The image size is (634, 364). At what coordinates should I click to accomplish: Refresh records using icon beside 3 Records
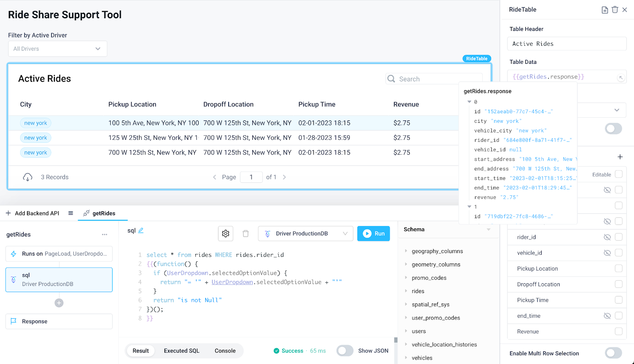[27, 177]
